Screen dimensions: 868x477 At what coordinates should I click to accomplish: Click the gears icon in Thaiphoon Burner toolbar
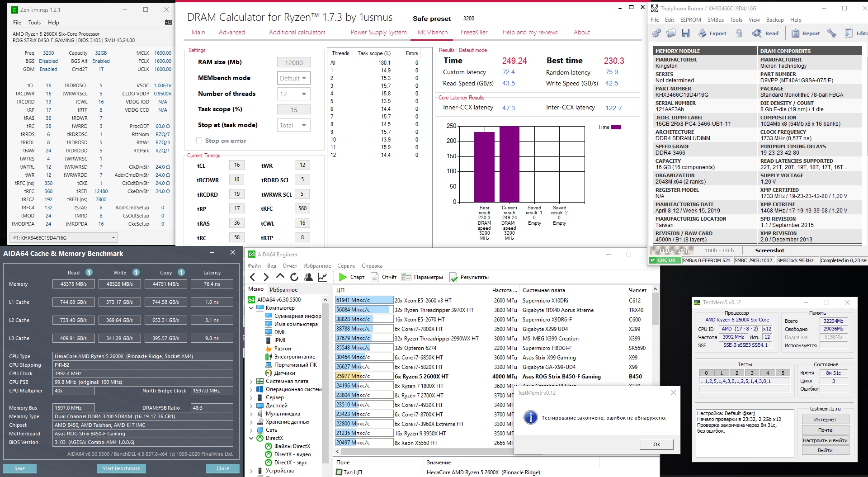tap(656, 33)
